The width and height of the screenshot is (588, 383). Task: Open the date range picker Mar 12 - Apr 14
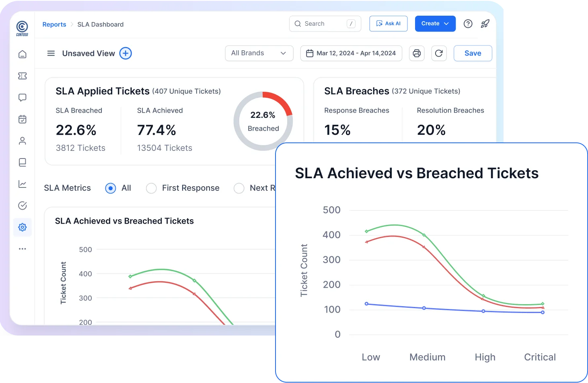(x=351, y=53)
